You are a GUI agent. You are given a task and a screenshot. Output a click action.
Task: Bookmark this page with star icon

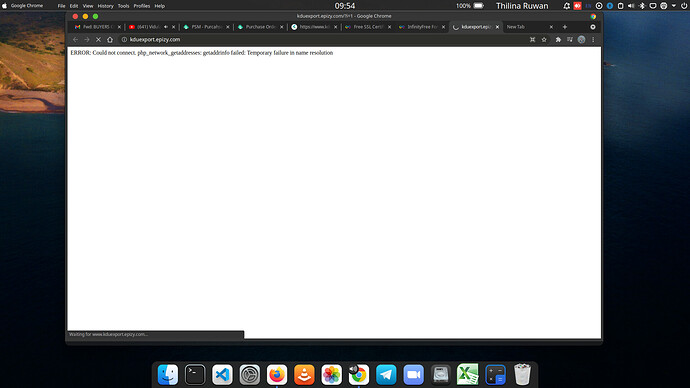[544, 40]
